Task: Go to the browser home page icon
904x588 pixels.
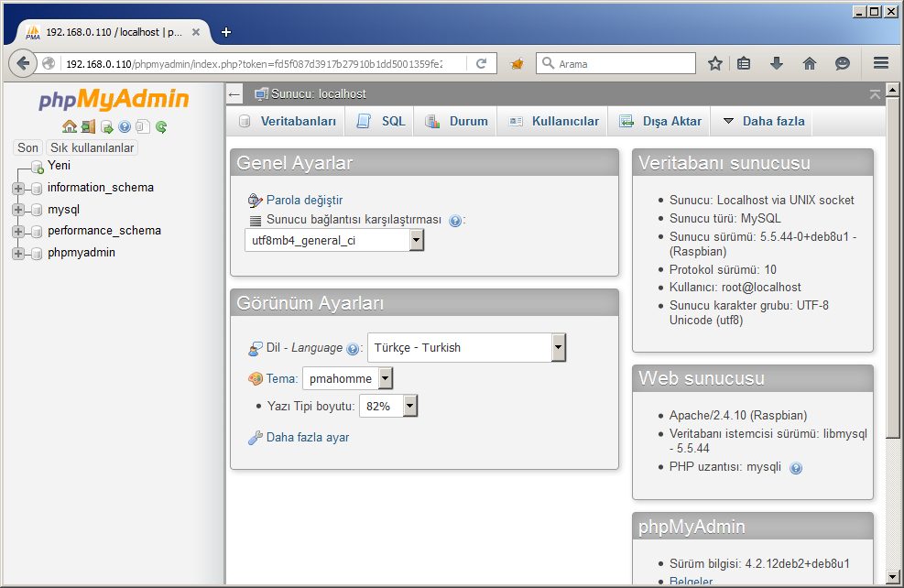Action: (810, 63)
